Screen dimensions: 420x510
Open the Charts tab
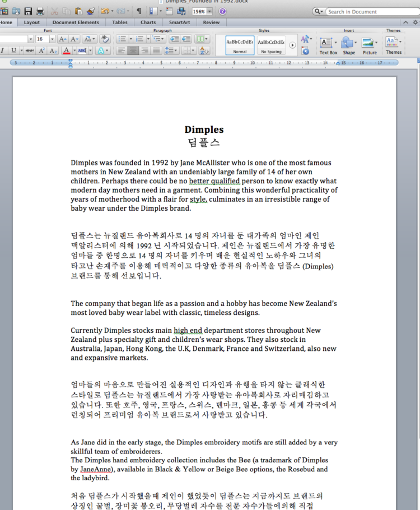coord(148,22)
